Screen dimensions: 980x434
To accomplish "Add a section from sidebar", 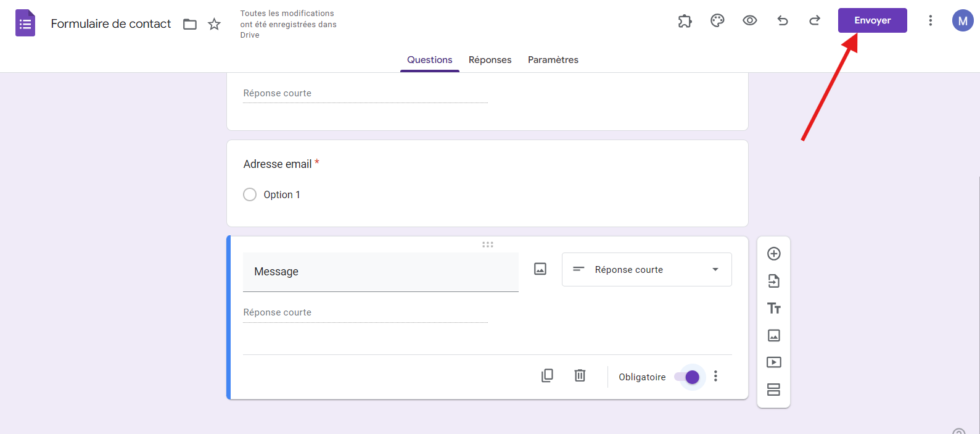I will click(774, 390).
